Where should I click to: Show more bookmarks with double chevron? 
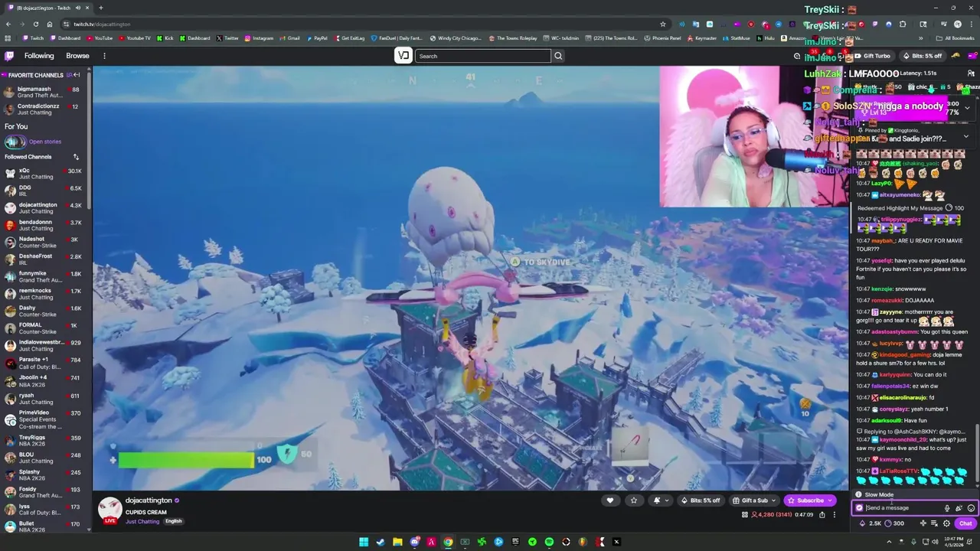921,37
